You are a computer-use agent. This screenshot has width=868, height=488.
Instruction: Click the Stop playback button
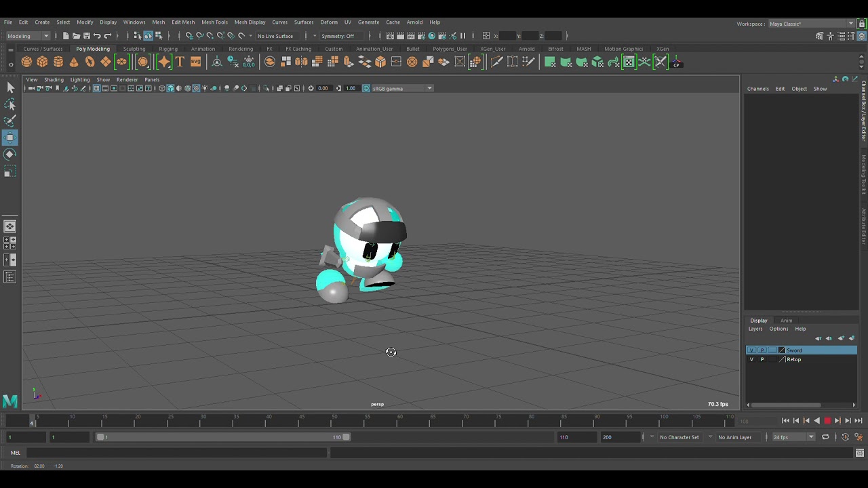(x=827, y=421)
